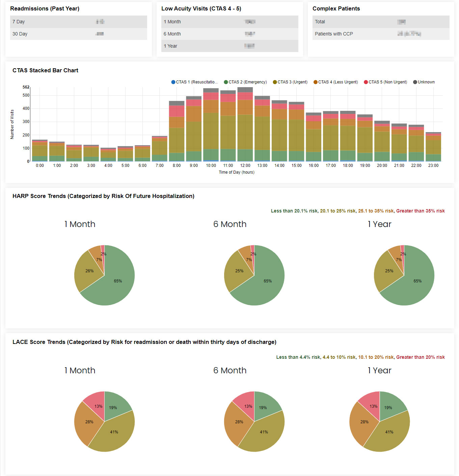Select the 10:00 stacked bar

[211, 125]
